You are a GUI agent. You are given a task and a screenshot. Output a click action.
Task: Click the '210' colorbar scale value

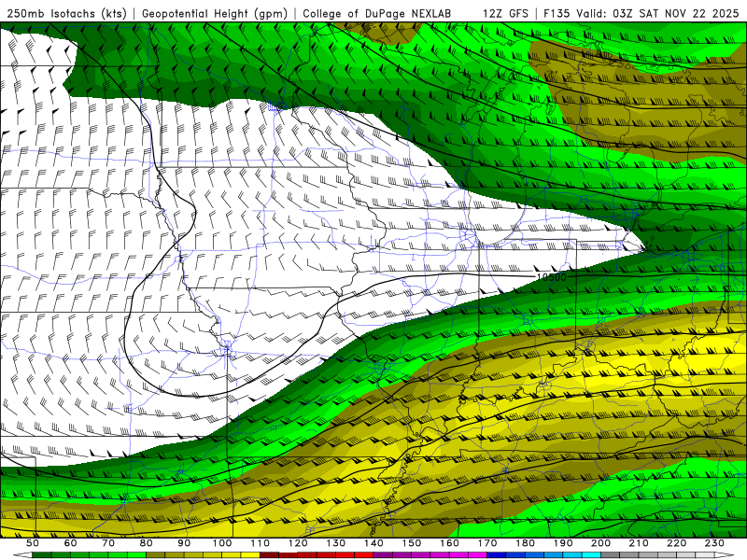639,543
